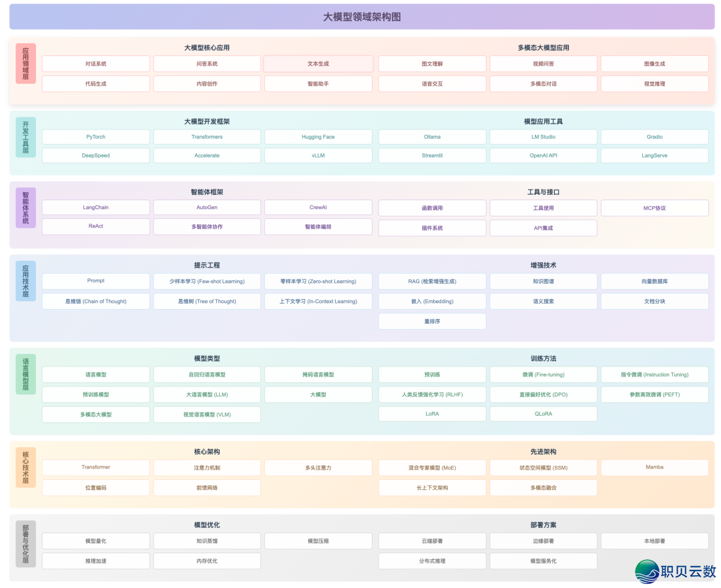The height and width of the screenshot is (588, 721).
Task: Click the 职贝云数 logo watermark
Action: (675, 571)
